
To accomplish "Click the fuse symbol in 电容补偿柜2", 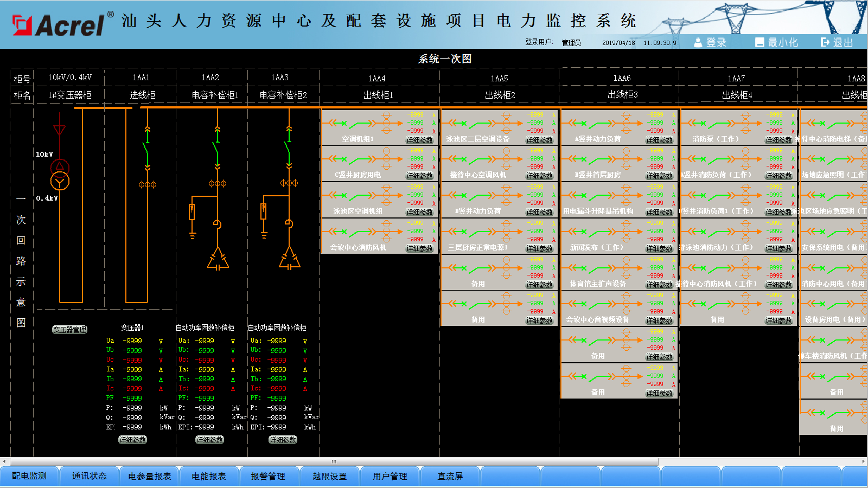I will point(264,211).
